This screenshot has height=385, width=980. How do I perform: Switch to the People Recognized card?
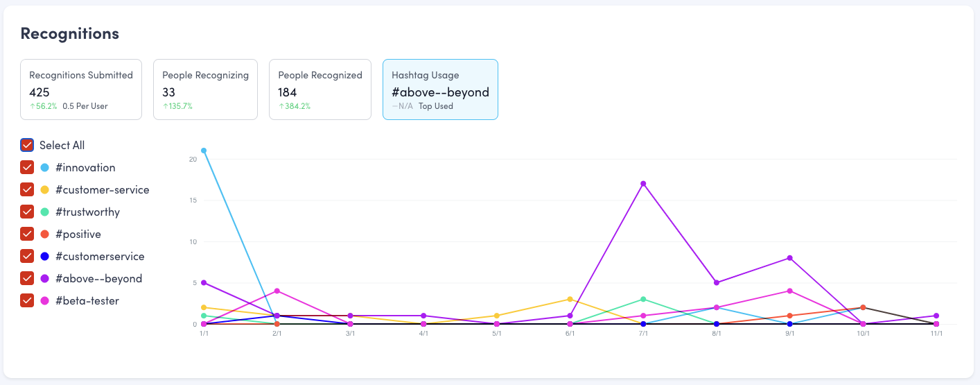click(x=320, y=89)
